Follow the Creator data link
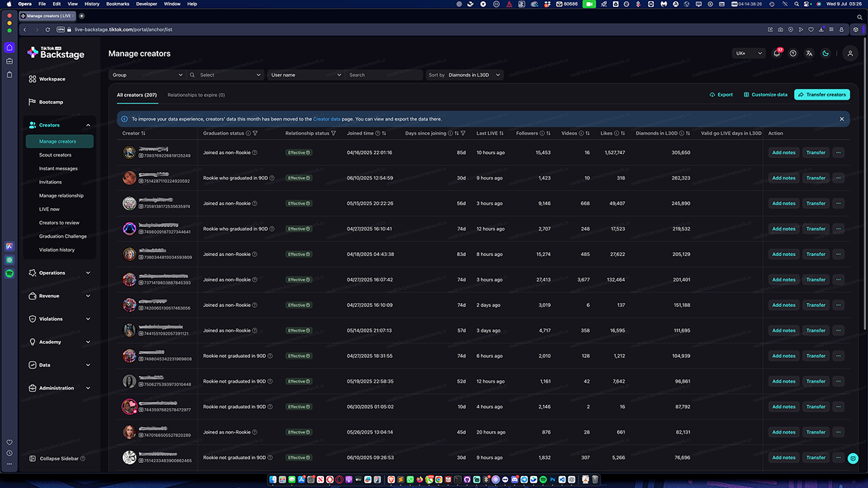Screen dimensions: 868x488 coord(326,119)
